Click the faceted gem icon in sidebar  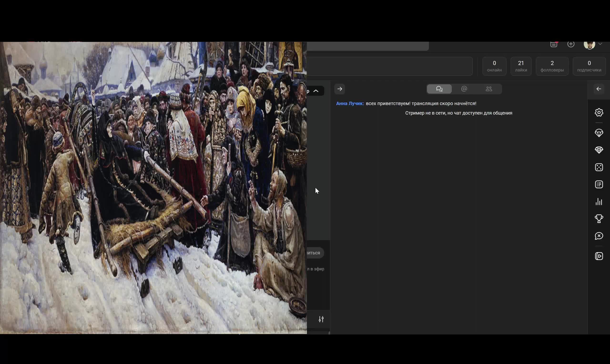point(599,150)
